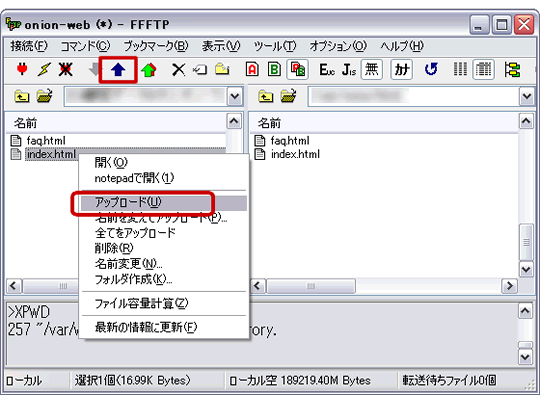The image size is (540, 395).
Task: Choose 最新の情報に更新(F) in context menu
Action: (x=164, y=328)
